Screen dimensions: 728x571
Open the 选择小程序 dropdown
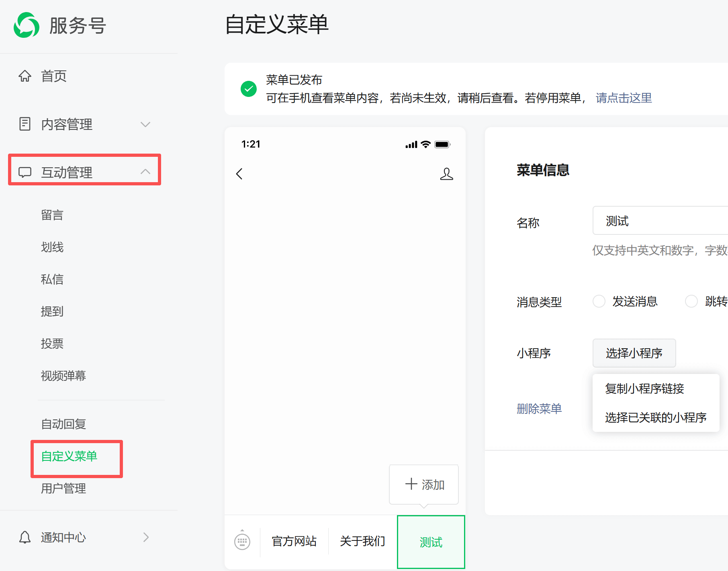tap(634, 353)
